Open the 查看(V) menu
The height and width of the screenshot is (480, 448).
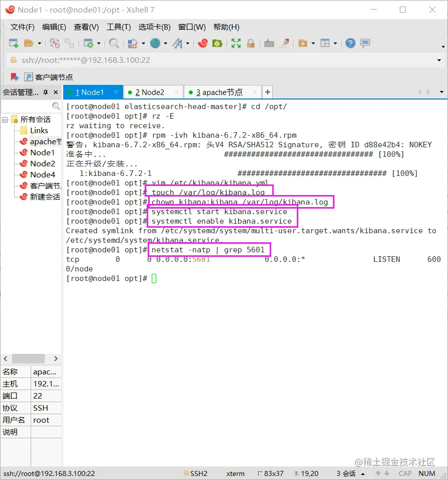[x=86, y=27]
